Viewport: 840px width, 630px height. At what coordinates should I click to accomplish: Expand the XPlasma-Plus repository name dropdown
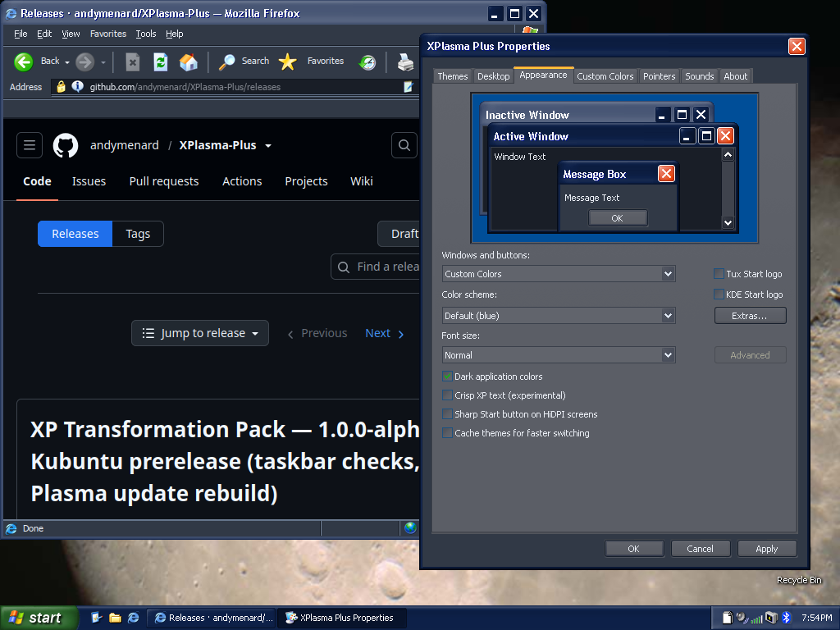pyautogui.click(x=268, y=146)
